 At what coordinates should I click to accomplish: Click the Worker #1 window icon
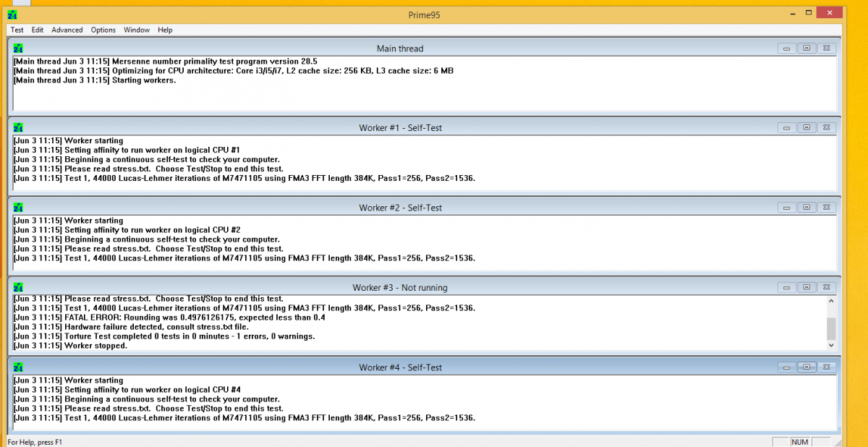18,128
